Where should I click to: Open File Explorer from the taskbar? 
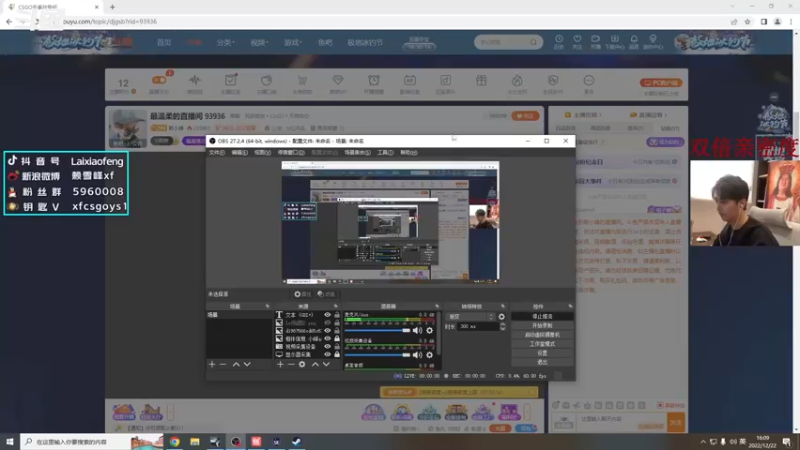[x=195, y=442]
